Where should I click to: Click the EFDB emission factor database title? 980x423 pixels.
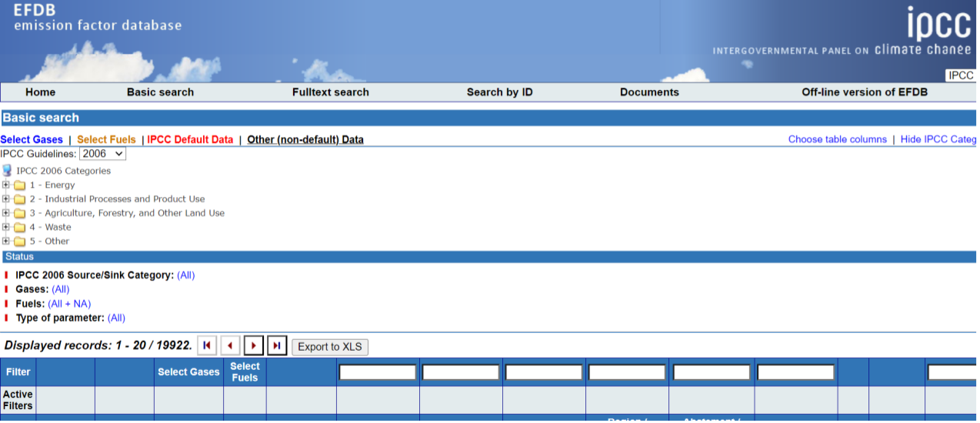(98, 18)
